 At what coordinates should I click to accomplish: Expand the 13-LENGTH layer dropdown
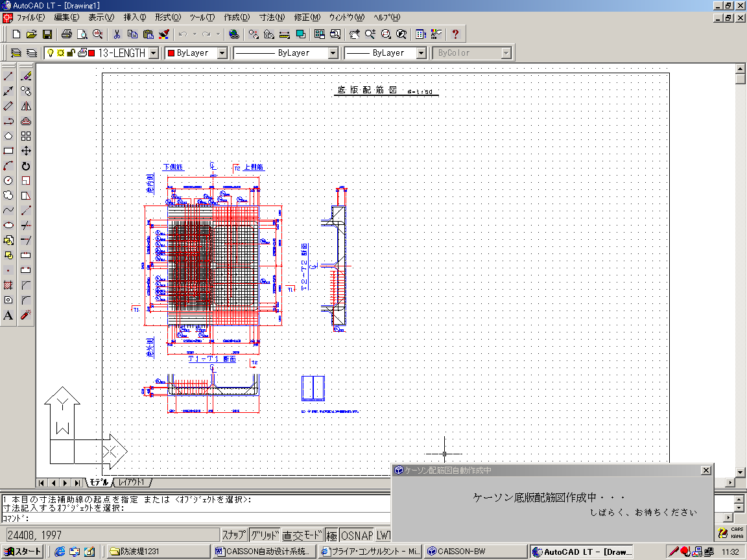pyautogui.click(x=153, y=53)
